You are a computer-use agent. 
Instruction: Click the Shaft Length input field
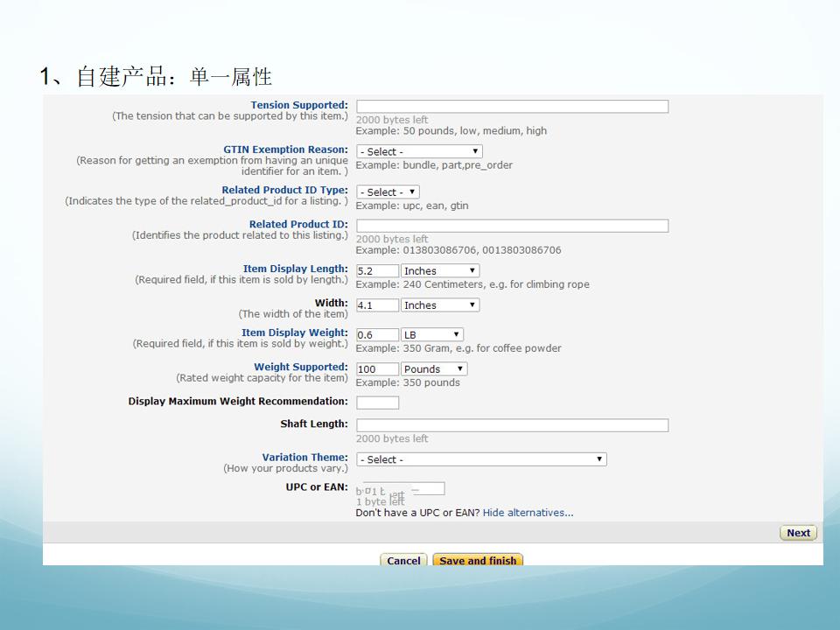tap(512, 425)
